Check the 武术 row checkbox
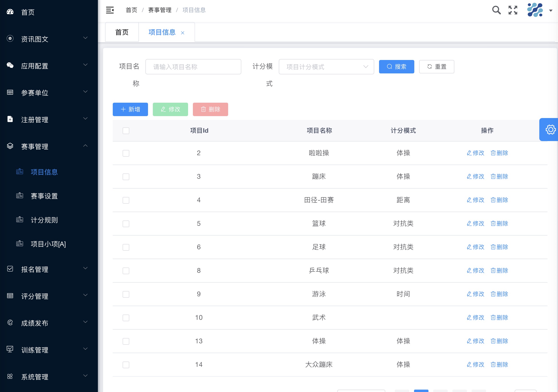This screenshot has height=392, width=558. [x=126, y=318]
